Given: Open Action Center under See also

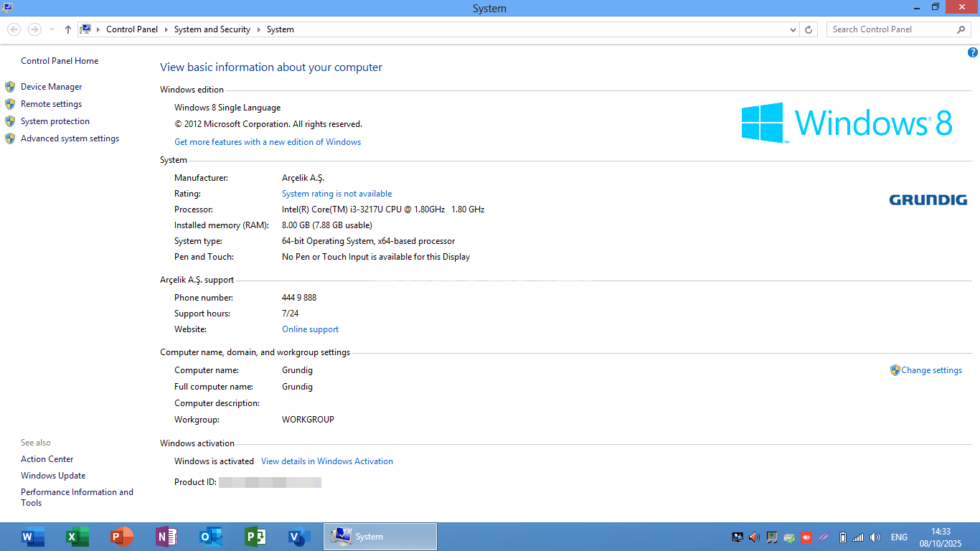Looking at the screenshot, I should [x=47, y=459].
